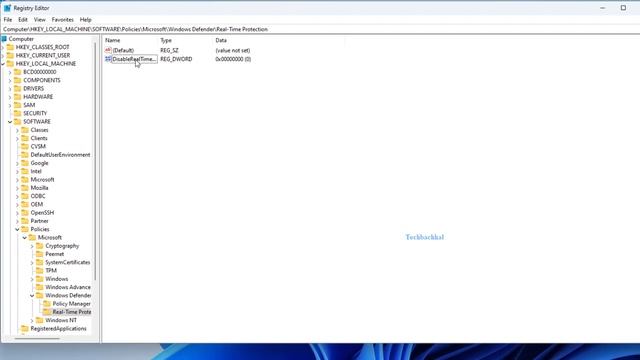Click the HKEY_CURRENT_USER folder icon
Screen dimensions: 640x360
tap(10, 56)
